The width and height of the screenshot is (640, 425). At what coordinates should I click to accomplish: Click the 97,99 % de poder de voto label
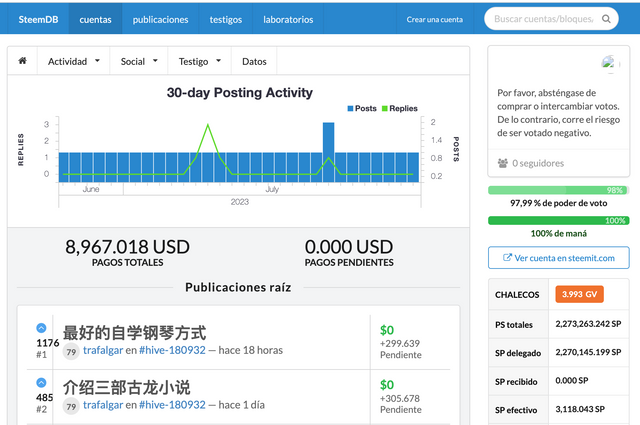pos(558,203)
